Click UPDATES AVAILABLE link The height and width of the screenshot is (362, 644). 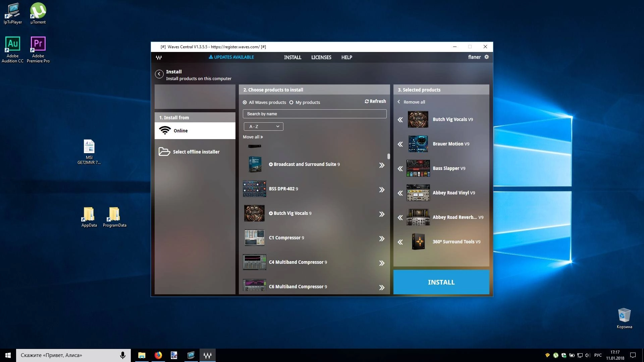point(231,57)
